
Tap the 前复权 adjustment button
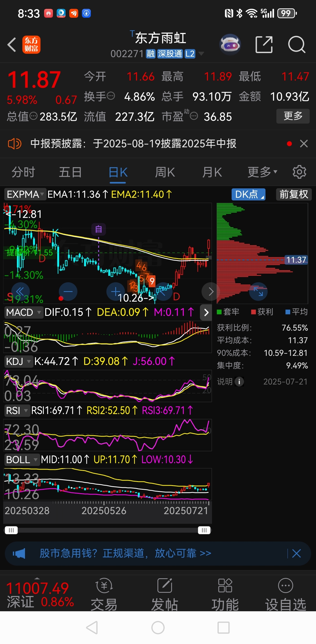pyautogui.click(x=294, y=194)
